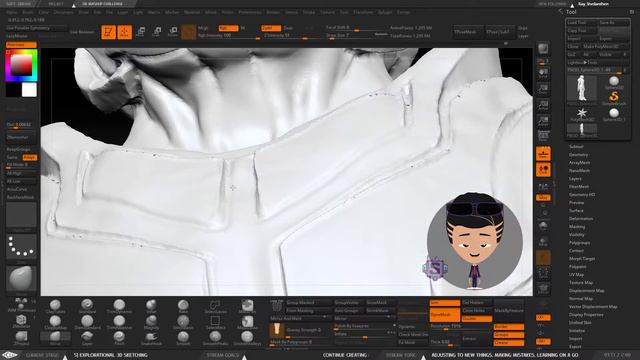The width and height of the screenshot is (640, 360).
Task: Toggle the Groups option
Action: pyautogui.click(x=509, y=335)
